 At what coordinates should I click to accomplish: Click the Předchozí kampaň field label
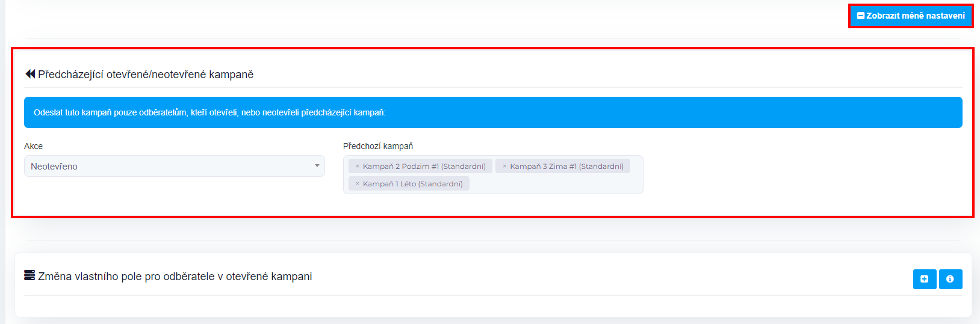pos(378,146)
